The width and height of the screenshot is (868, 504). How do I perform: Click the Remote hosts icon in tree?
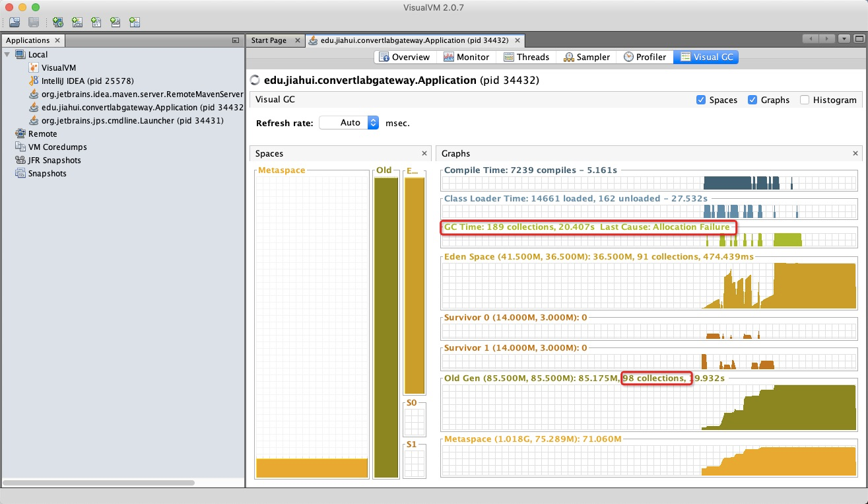point(20,134)
